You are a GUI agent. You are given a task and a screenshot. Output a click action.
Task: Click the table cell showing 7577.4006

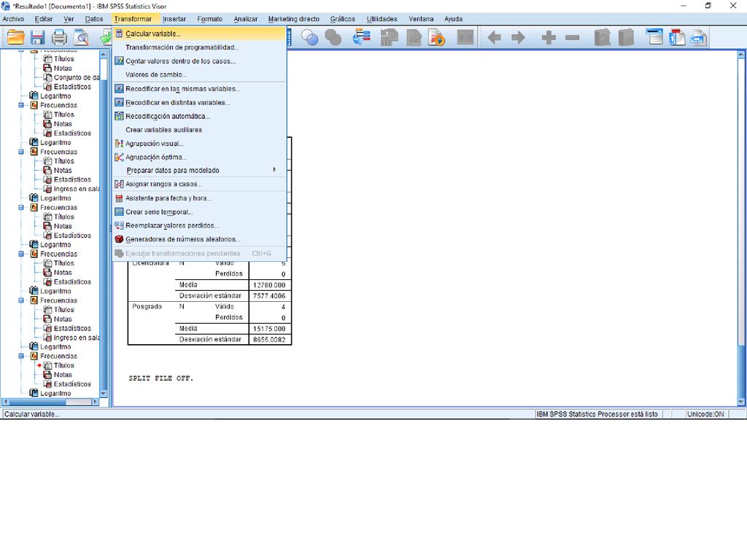tap(270, 296)
